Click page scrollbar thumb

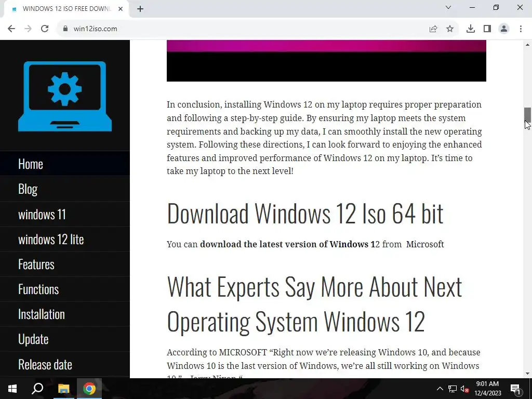[x=527, y=115]
